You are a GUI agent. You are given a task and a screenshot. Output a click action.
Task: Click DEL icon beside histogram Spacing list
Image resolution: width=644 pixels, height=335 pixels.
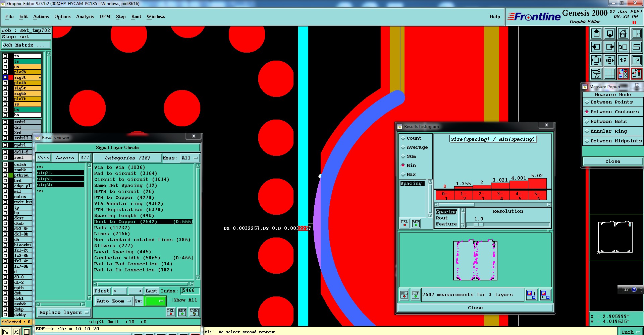(x=405, y=223)
